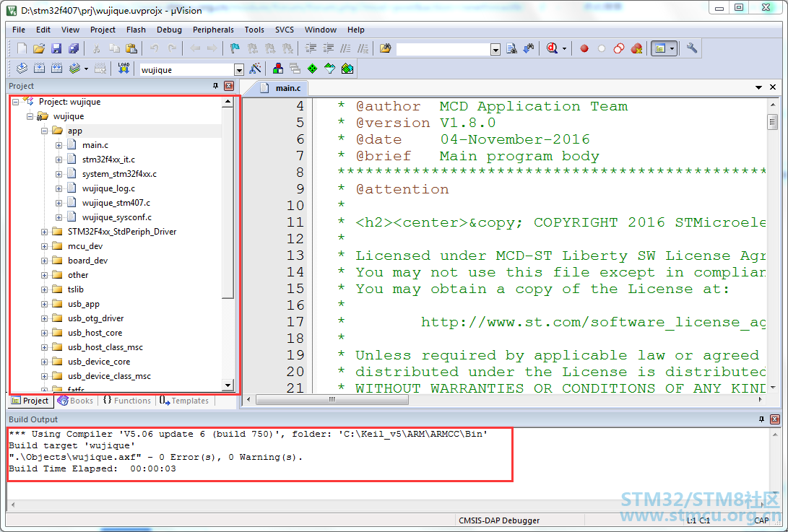The image size is (788, 532).
Task: Open the find text combo box dropdown
Action: click(495, 49)
